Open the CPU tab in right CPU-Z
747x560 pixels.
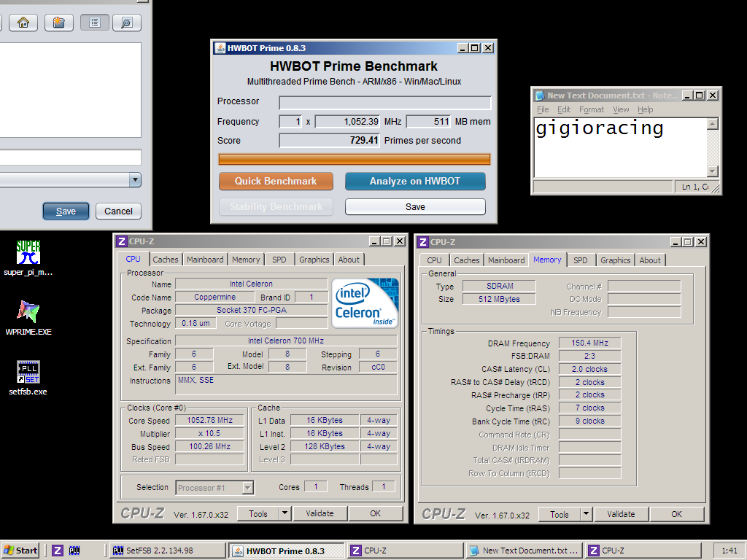pyautogui.click(x=434, y=260)
